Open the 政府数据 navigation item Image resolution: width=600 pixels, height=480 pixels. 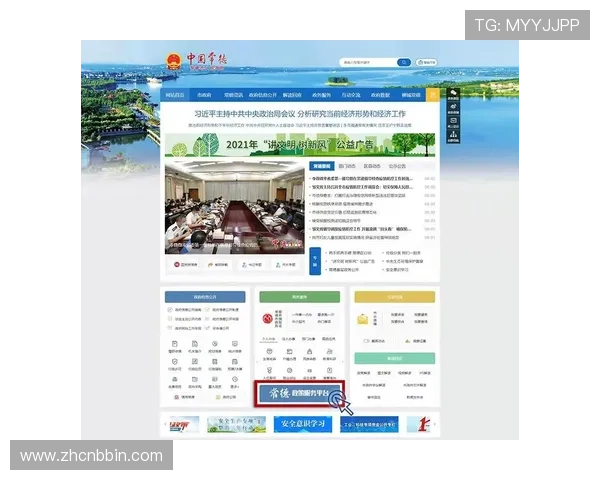pyautogui.click(x=380, y=95)
